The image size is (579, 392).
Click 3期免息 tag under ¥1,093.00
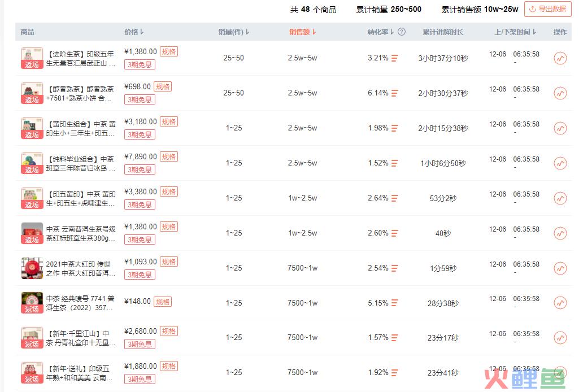(x=140, y=275)
